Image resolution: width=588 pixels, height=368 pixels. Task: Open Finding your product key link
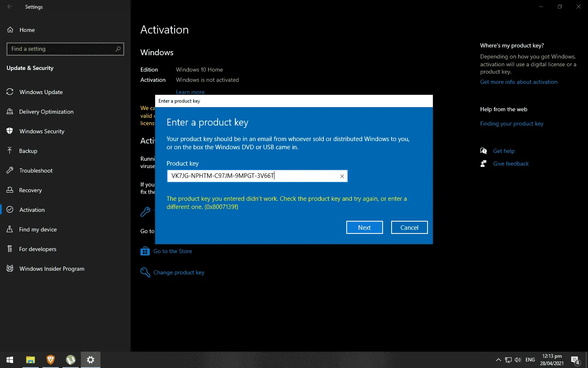pyautogui.click(x=512, y=123)
